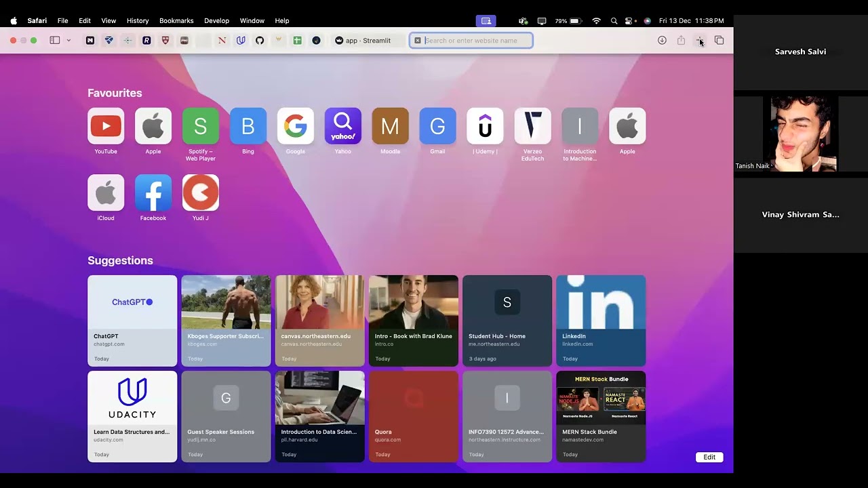868x488 pixels.
Task: Open Udacity Learn Data Structures card
Action: tap(132, 416)
